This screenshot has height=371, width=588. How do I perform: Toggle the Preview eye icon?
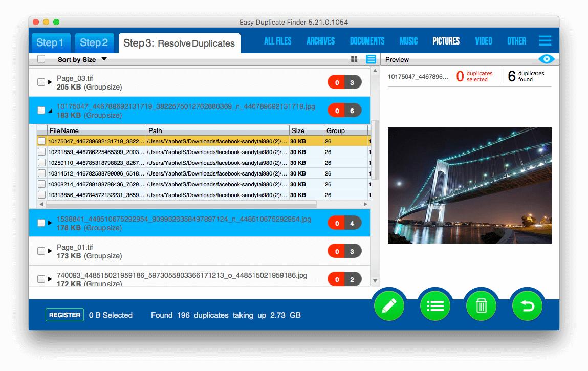coord(547,59)
